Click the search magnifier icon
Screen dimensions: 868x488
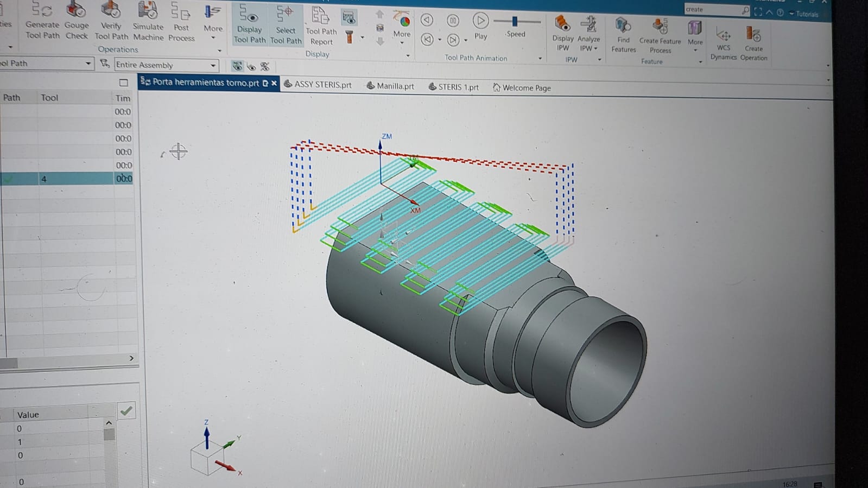pos(745,10)
